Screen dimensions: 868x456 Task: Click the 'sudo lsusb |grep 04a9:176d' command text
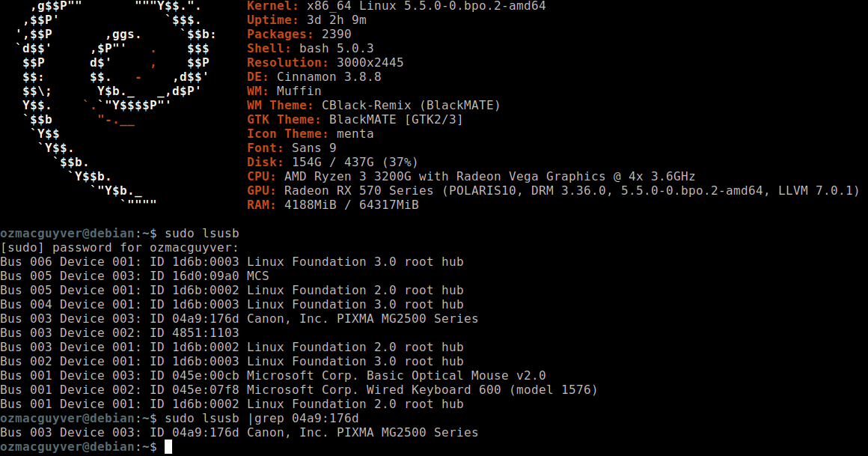pos(261,419)
